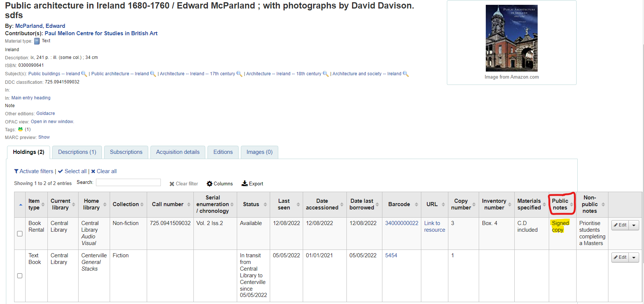Click the ascending sort triangle in first column header
The height and width of the screenshot is (304, 644).
point(21,205)
